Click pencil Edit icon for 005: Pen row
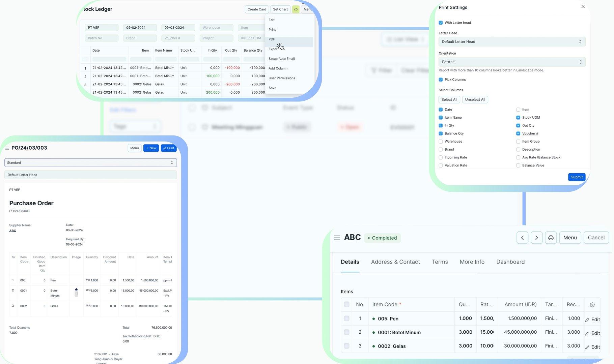This screenshot has width=614, height=364. [587, 320]
